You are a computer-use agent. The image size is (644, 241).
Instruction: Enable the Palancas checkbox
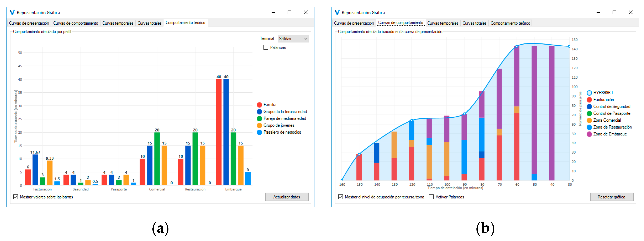tap(266, 48)
